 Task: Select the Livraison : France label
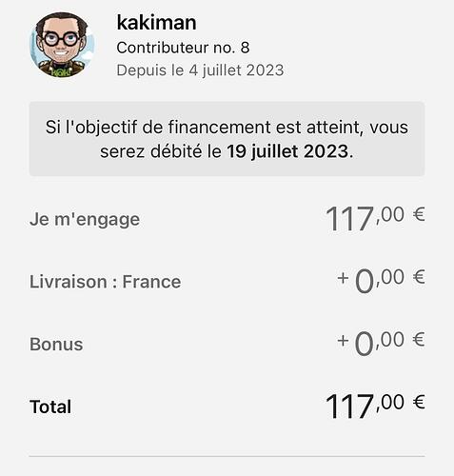(x=106, y=282)
